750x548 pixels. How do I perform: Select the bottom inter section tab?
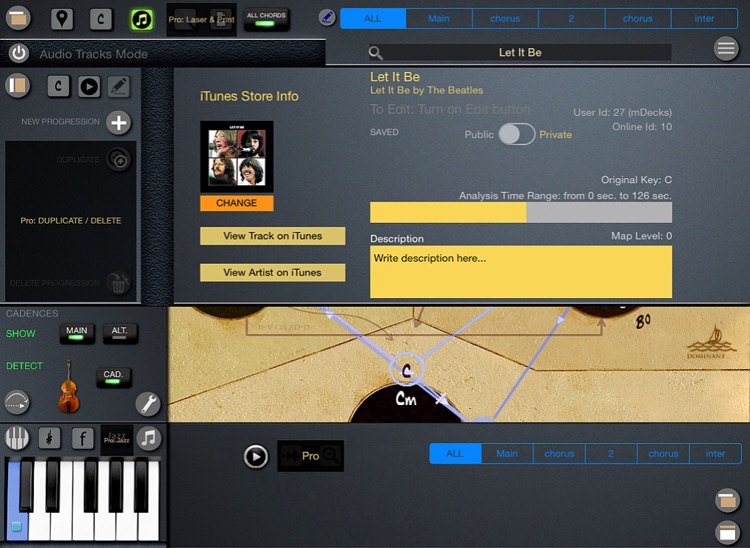click(x=716, y=454)
